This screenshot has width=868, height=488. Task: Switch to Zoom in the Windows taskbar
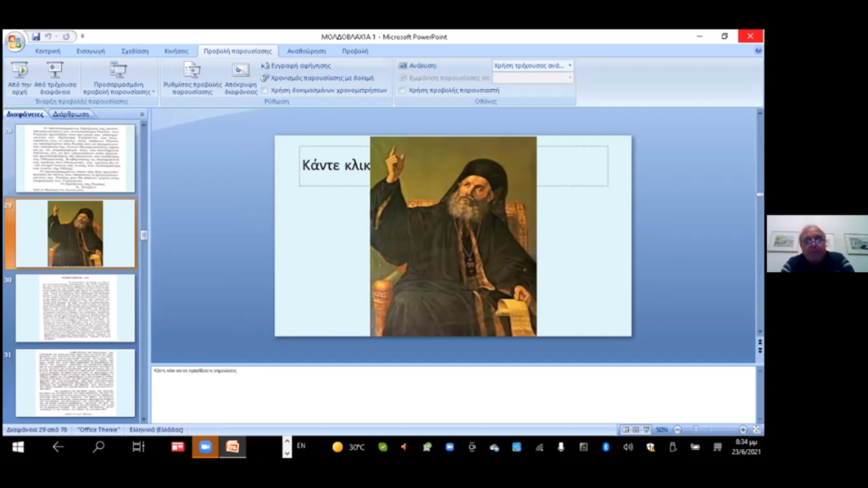(x=205, y=446)
